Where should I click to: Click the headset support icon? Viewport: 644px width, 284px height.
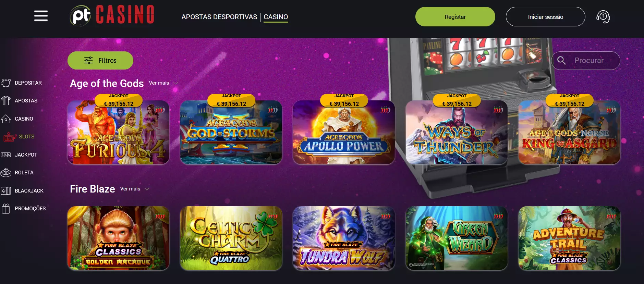pos(603,17)
